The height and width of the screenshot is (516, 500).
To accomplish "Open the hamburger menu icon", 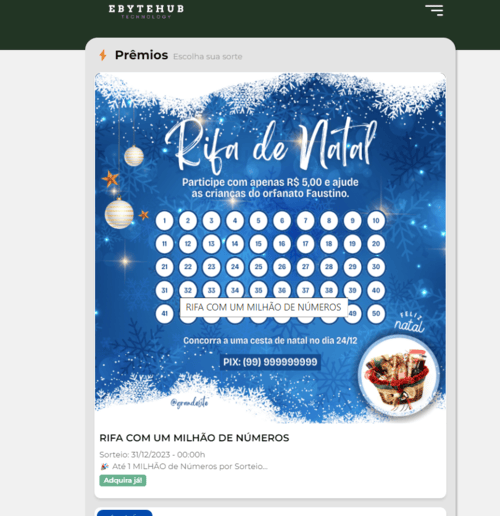I will 434,10.
